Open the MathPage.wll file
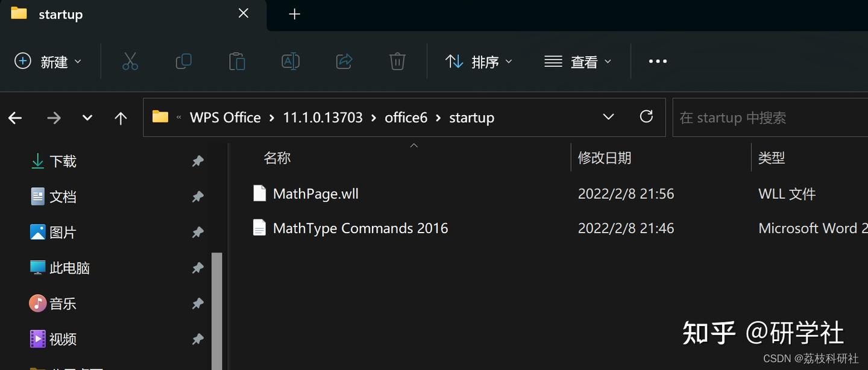Viewport: 868px width, 370px height. click(x=315, y=193)
